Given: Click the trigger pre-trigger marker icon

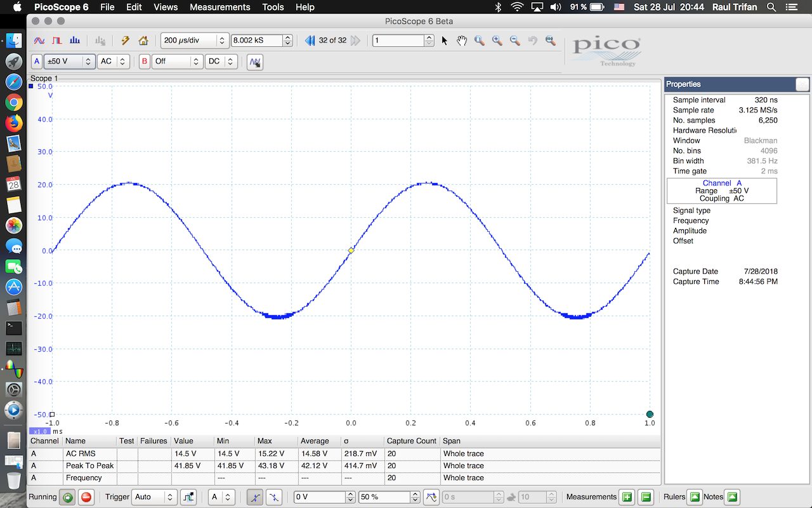Looking at the screenshot, I should [431, 497].
